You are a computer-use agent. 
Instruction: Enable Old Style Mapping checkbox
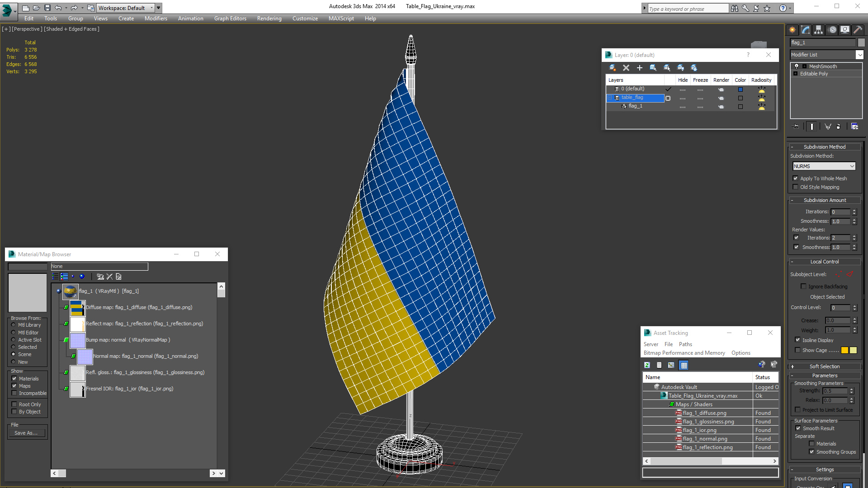coord(796,187)
